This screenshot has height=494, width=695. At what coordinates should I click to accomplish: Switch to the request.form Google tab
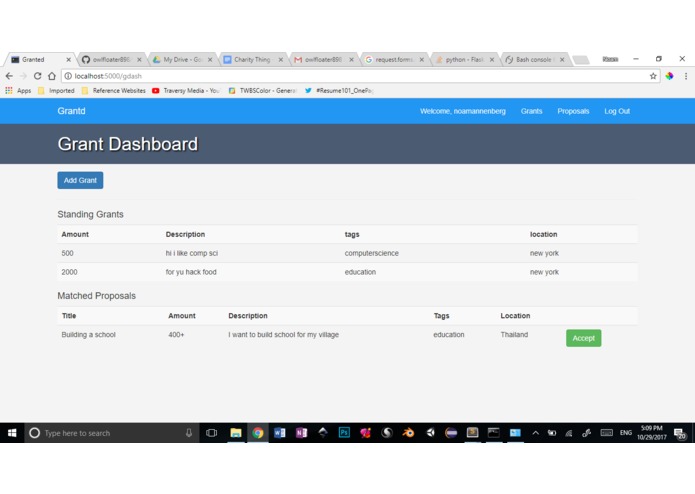tap(394, 59)
